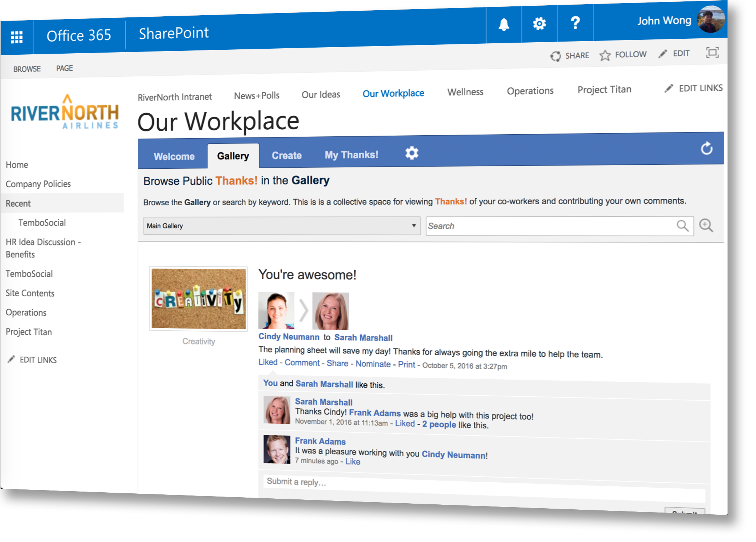Image resolution: width=756 pixels, height=542 pixels.
Task: Click the Frank Adams mention in Sarah's comment
Action: [x=375, y=413]
